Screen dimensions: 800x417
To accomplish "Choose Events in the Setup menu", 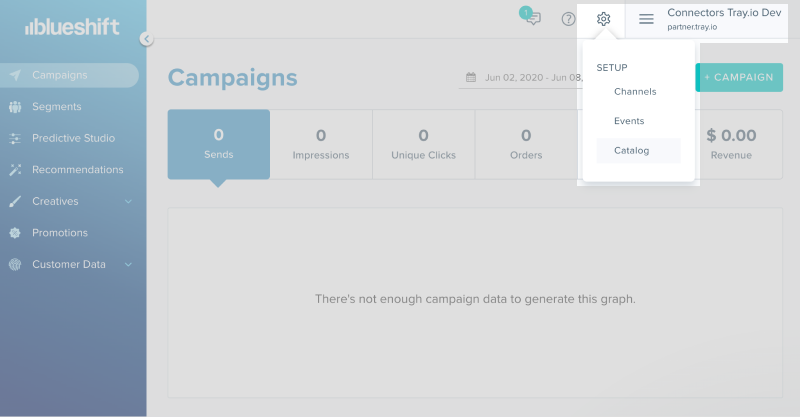I will tap(629, 121).
